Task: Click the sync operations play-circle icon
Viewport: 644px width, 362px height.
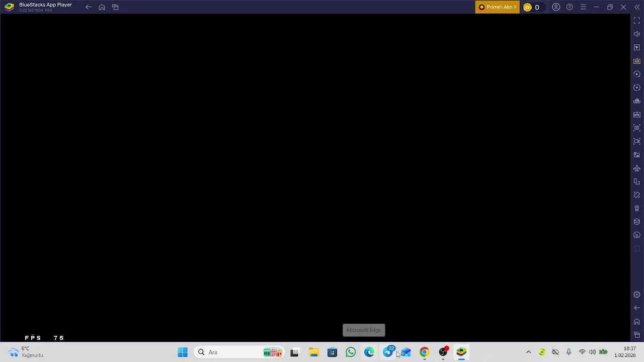Action: click(637, 74)
